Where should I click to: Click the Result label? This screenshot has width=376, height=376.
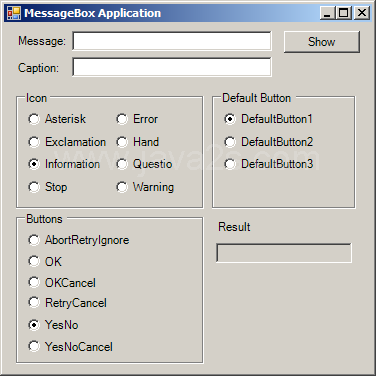pos(234,227)
